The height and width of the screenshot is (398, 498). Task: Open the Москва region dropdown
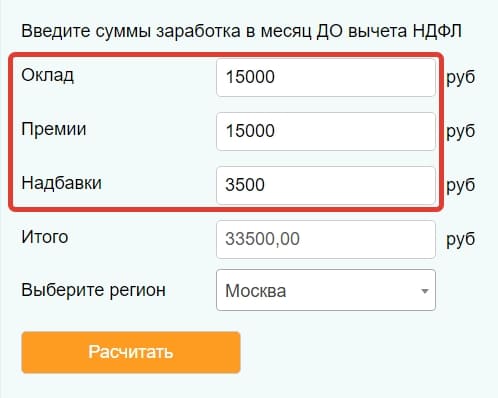pos(326,290)
